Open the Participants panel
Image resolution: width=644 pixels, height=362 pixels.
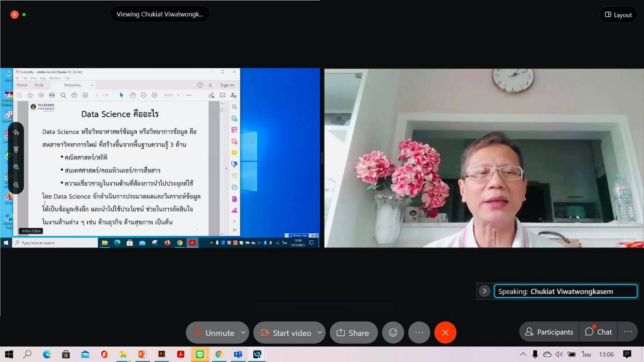point(549,332)
